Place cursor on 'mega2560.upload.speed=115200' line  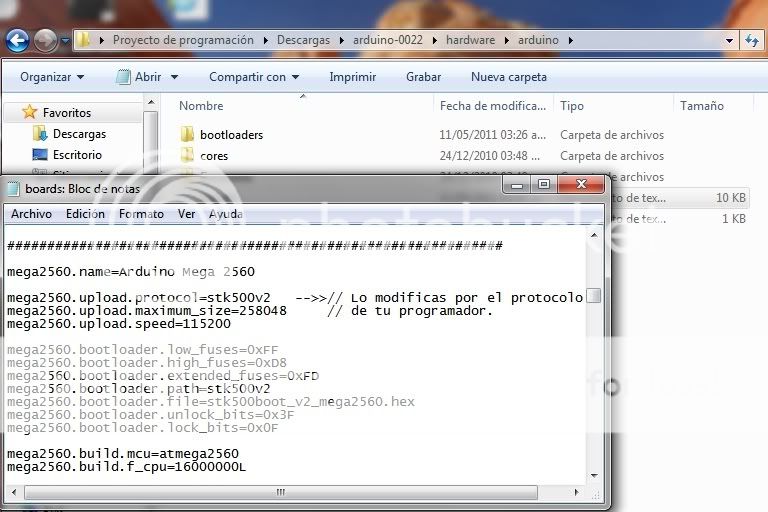coord(119,324)
